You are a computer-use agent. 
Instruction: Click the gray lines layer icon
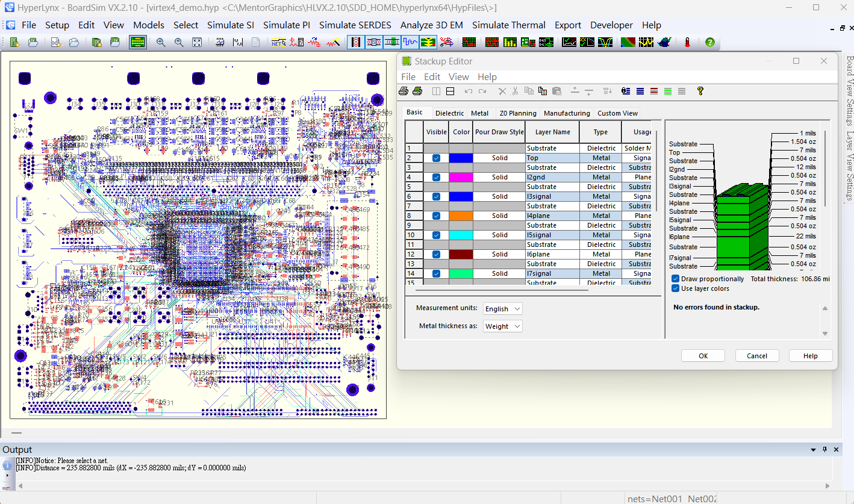click(x=682, y=91)
